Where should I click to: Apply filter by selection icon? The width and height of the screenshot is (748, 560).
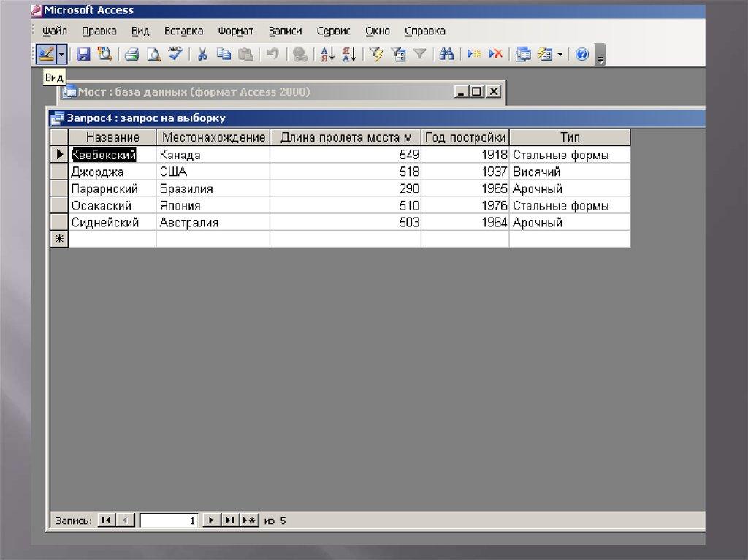[376, 54]
